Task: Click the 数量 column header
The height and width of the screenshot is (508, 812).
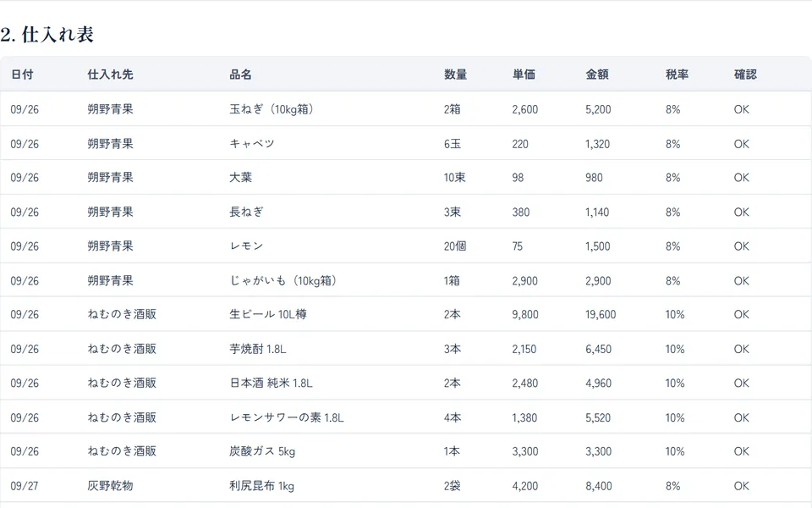Action: point(455,75)
